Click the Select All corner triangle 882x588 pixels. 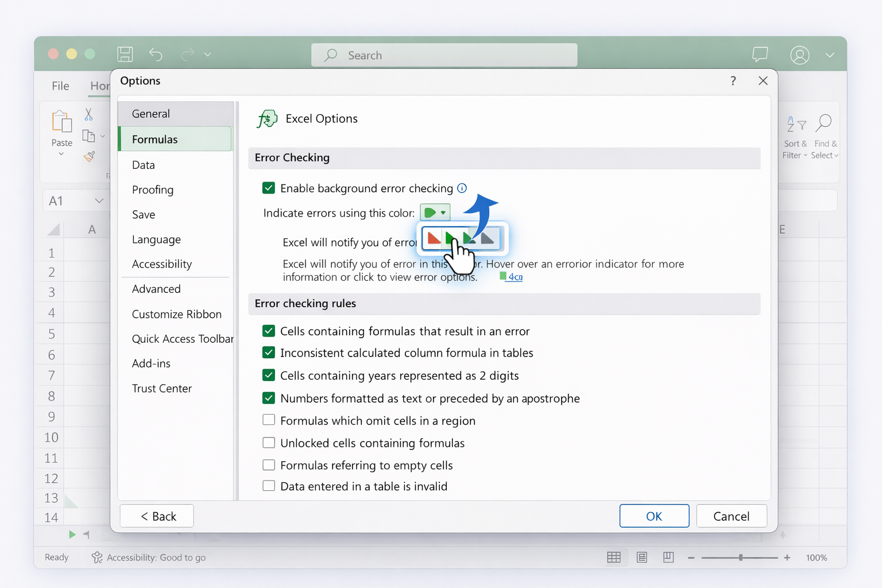54,230
